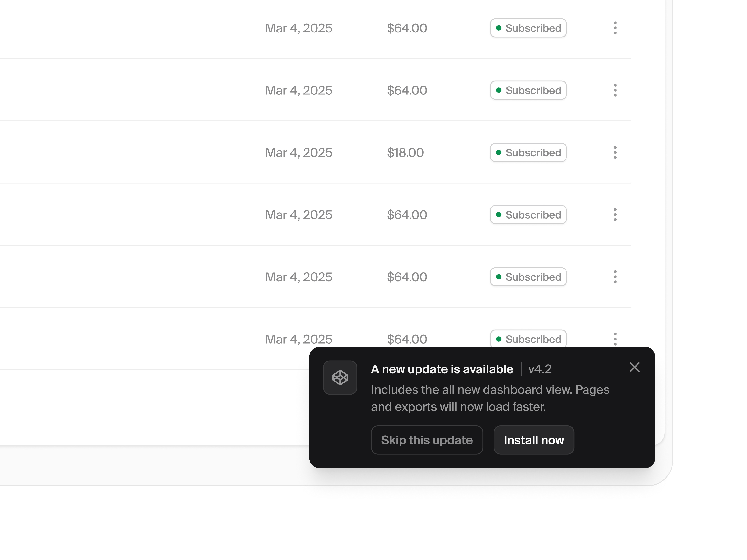The width and height of the screenshot is (747, 560).
Task: Click Install now to update to v4.2
Action: (x=534, y=440)
